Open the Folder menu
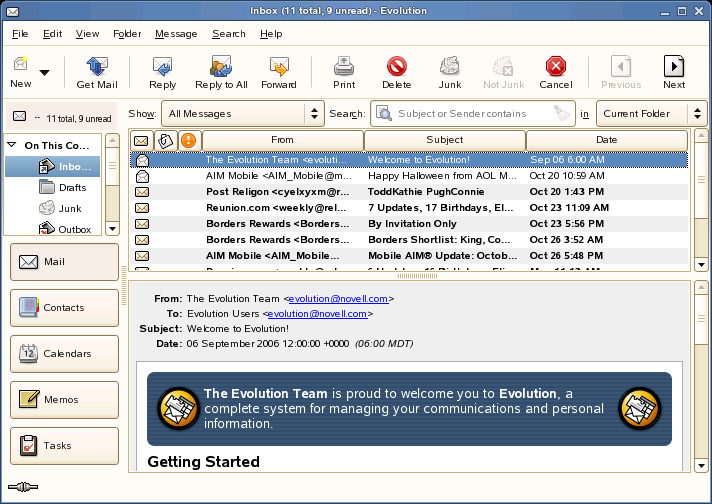 pos(127,33)
